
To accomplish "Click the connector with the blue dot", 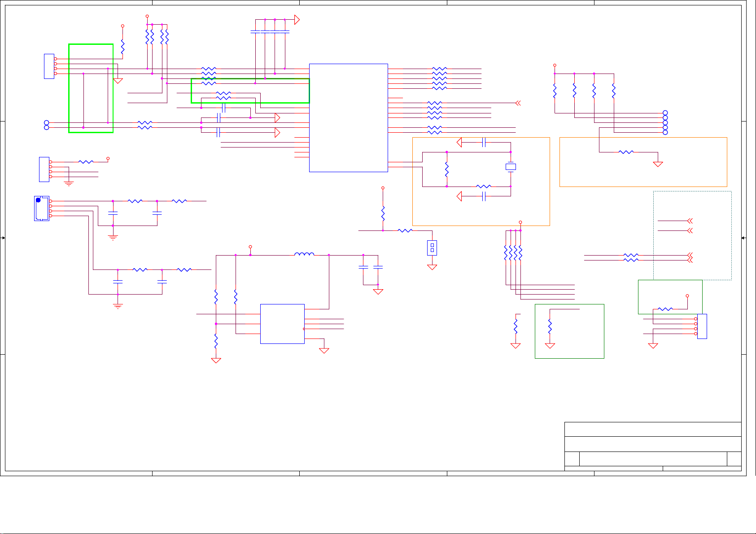I will (41, 208).
